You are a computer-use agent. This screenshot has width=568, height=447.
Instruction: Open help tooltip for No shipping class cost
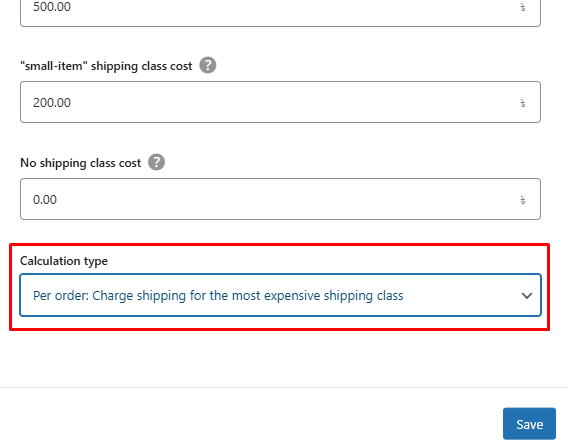[x=156, y=162]
